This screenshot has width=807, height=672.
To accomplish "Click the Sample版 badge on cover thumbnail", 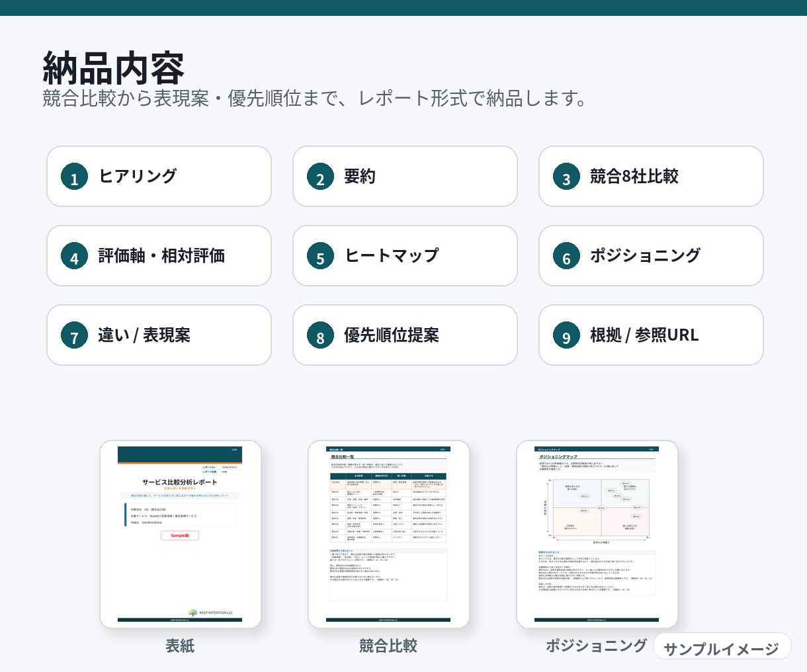I will (180, 536).
